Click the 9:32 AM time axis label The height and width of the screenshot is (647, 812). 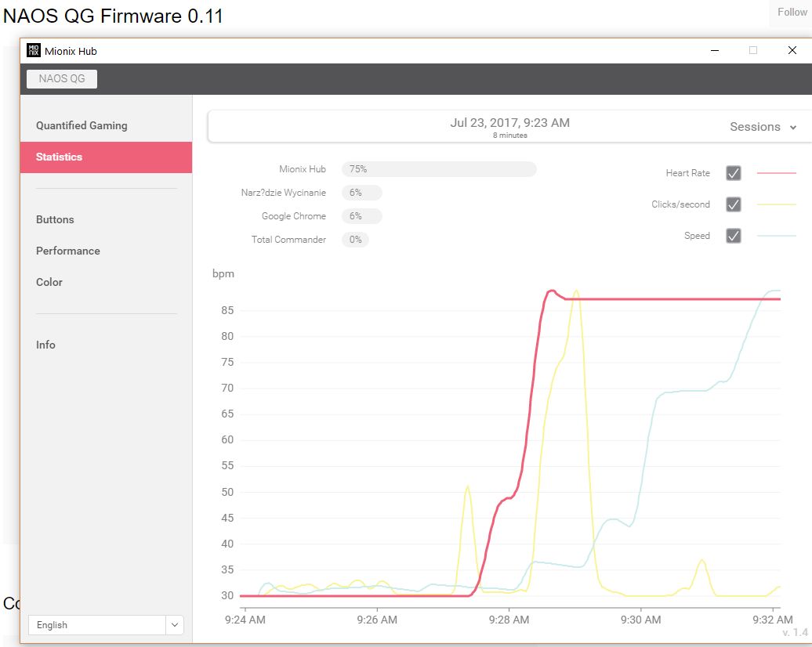pyautogui.click(x=773, y=620)
